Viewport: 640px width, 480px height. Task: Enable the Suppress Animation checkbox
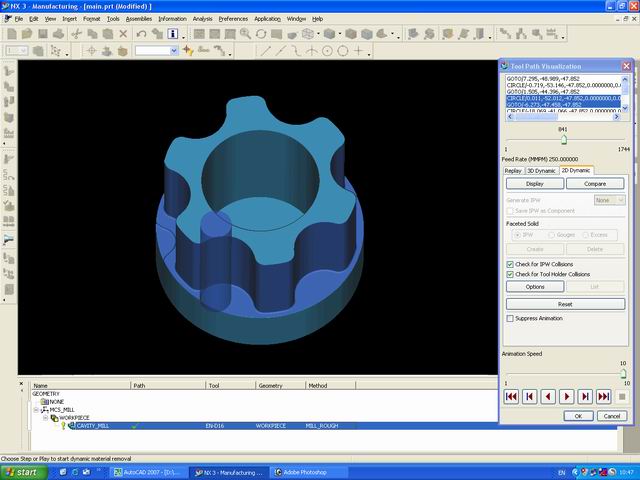(x=510, y=318)
